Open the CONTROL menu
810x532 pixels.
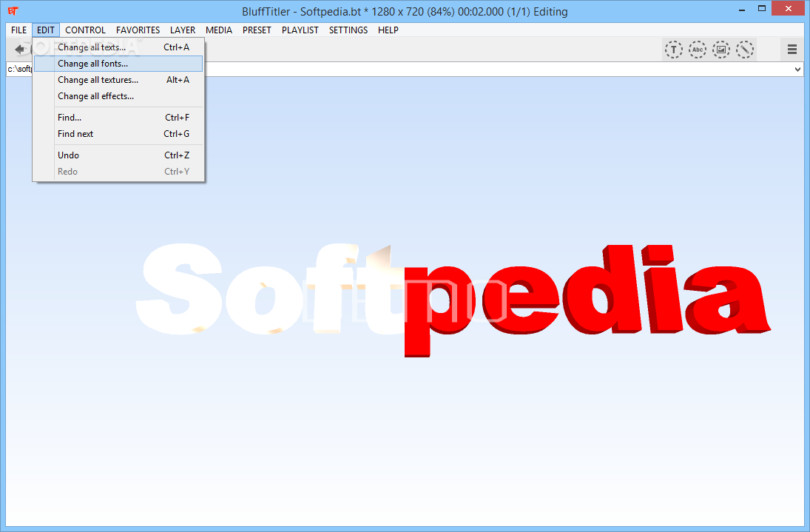85,30
